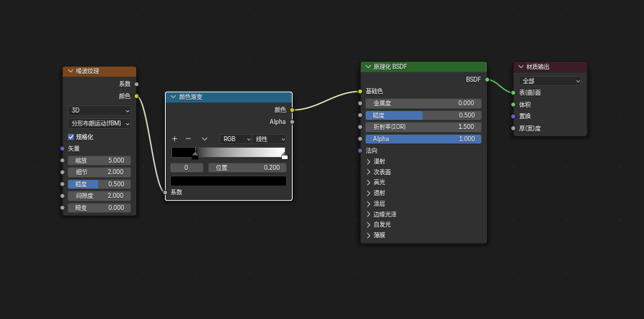
Task: Click the 基础色 input socket
Action: tap(360, 91)
